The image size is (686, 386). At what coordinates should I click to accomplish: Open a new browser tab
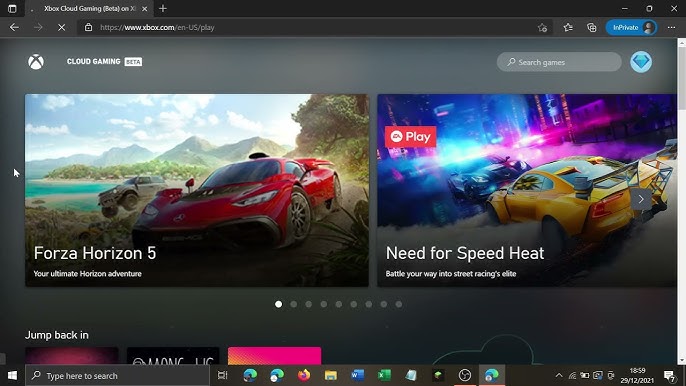163,8
